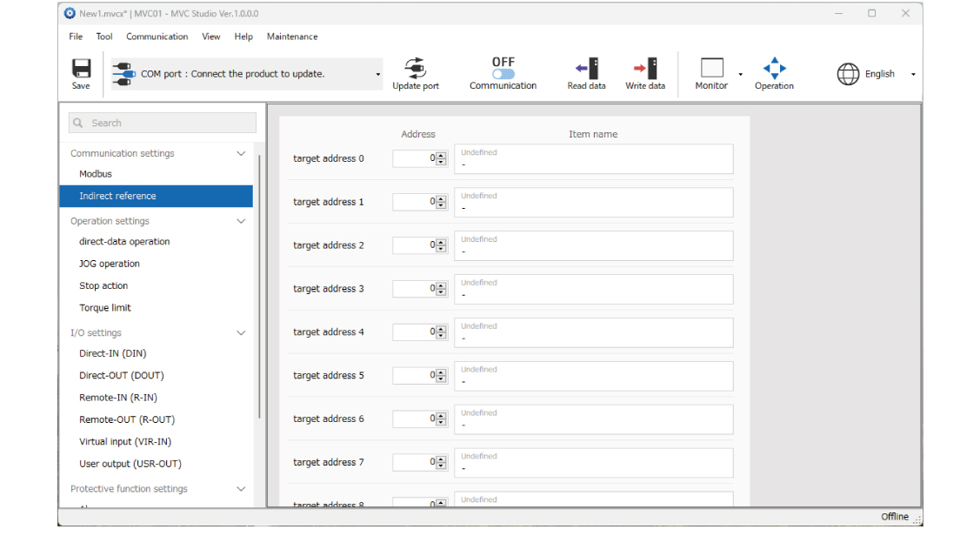Open the COM port selection dropdown
This screenshot has width=980, height=536.
(x=377, y=74)
